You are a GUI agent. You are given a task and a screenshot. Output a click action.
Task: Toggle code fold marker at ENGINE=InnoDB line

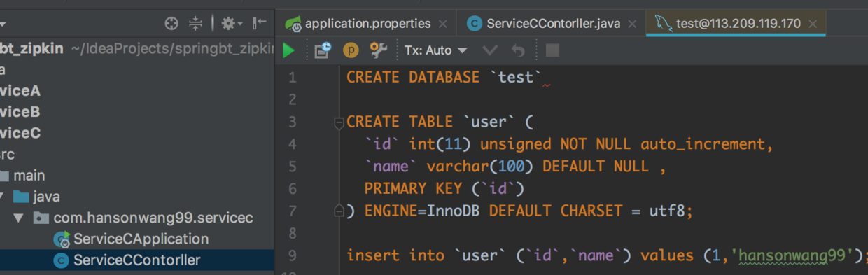click(x=339, y=210)
